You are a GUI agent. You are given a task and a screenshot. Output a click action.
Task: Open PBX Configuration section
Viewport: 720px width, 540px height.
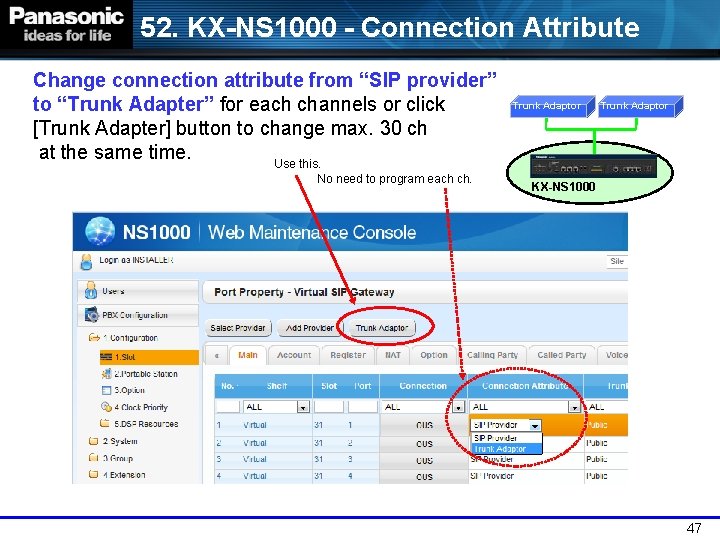click(138, 315)
